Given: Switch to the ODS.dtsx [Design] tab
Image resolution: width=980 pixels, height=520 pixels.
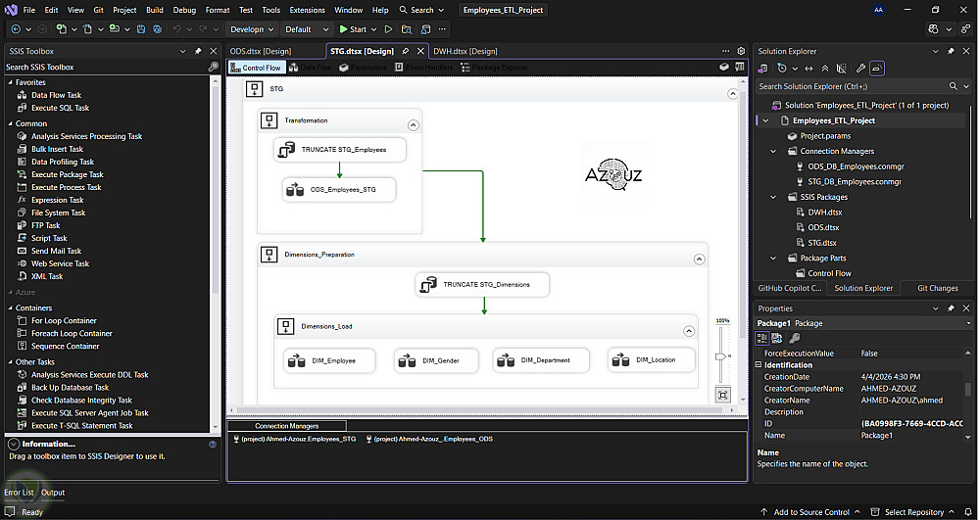Looking at the screenshot, I should click(x=260, y=51).
